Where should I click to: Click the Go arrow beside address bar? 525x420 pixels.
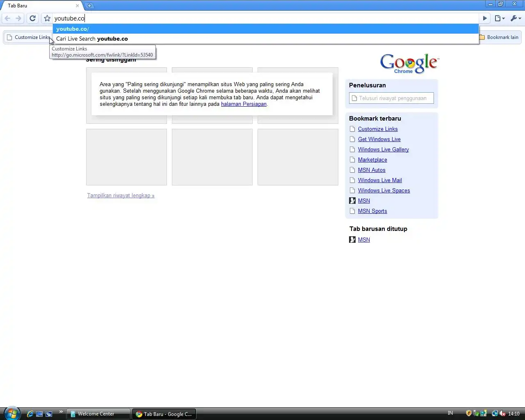485,18
